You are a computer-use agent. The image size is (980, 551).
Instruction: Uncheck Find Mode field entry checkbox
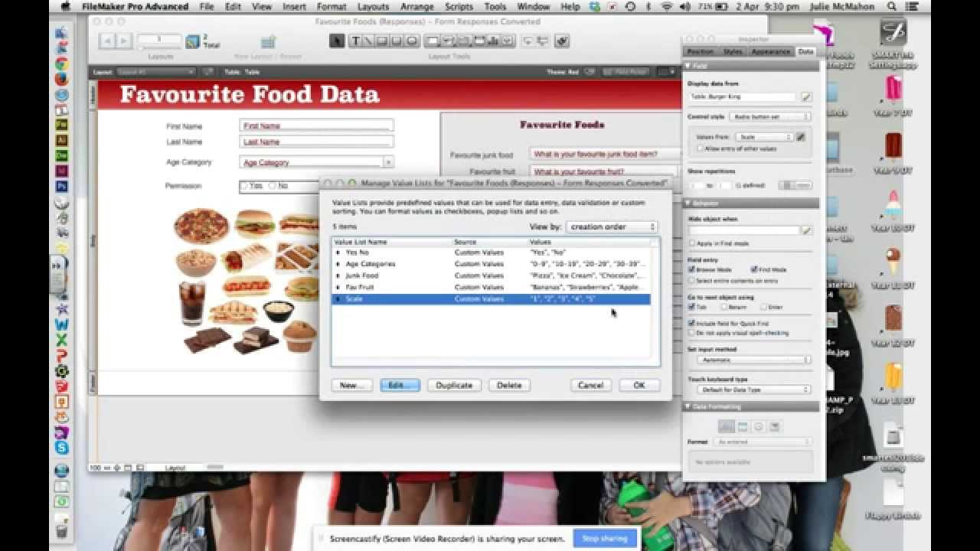click(754, 270)
